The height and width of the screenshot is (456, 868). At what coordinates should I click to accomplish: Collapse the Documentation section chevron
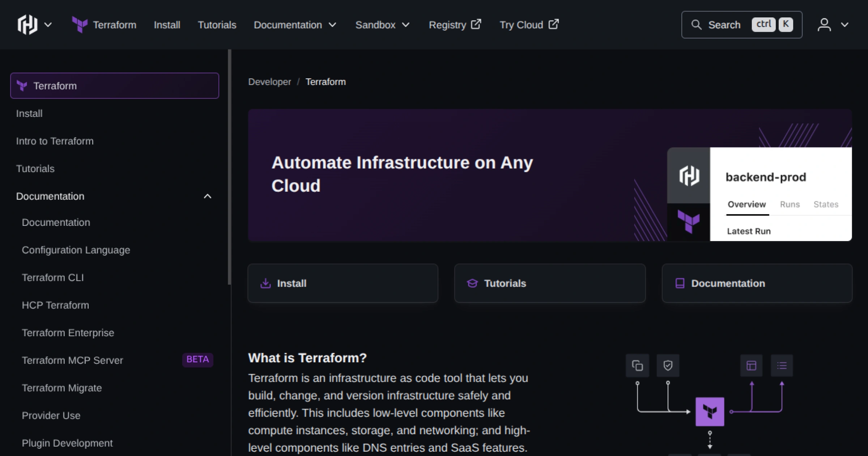coord(207,196)
